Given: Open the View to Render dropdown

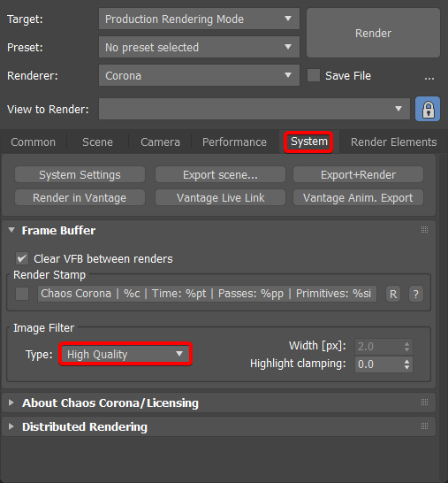Looking at the screenshot, I should [x=254, y=109].
